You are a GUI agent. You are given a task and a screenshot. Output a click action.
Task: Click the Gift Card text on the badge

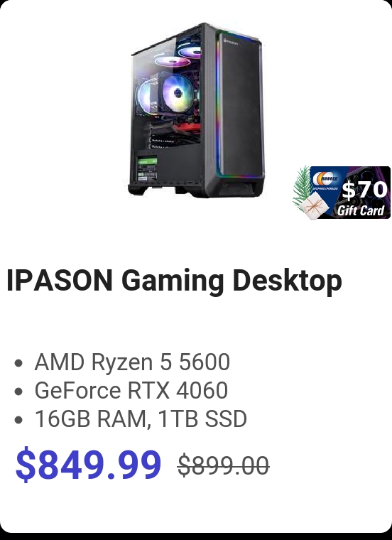click(x=360, y=210)
